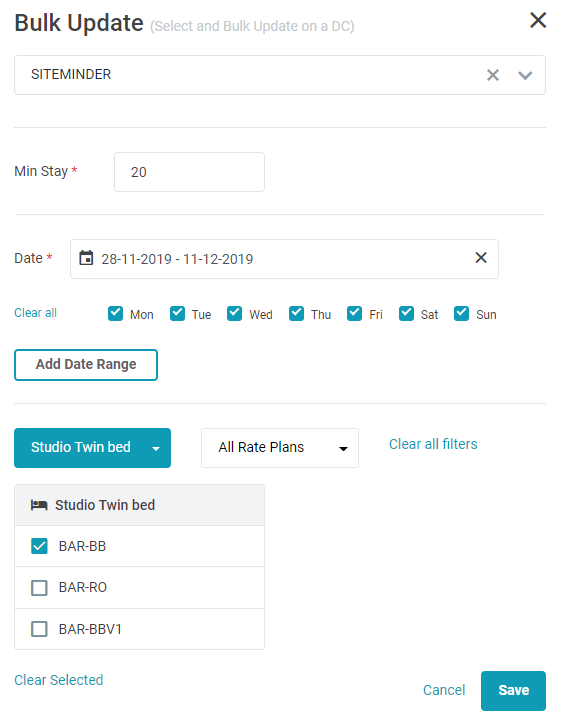Click the Add Date Range button
This screenshot has height=722, width=565.
tap(86, 365)
